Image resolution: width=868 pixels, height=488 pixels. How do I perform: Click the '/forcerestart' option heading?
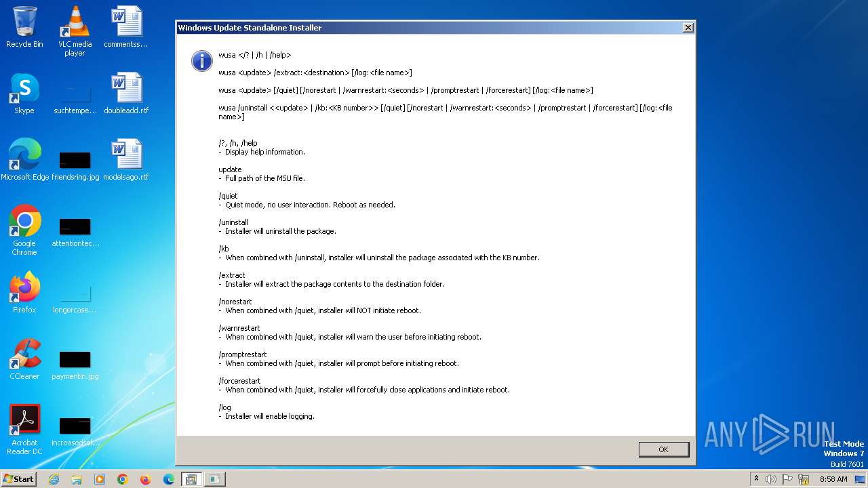pyautogui.click(x=239, y=381)
